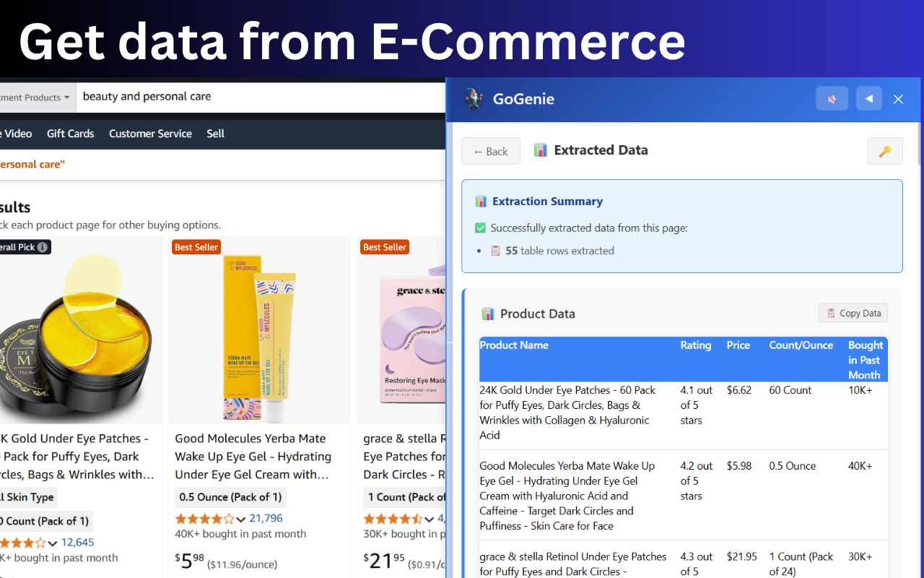
Task: Click grace & stella Retinol table row name
Action: click(x=573, y=564)
